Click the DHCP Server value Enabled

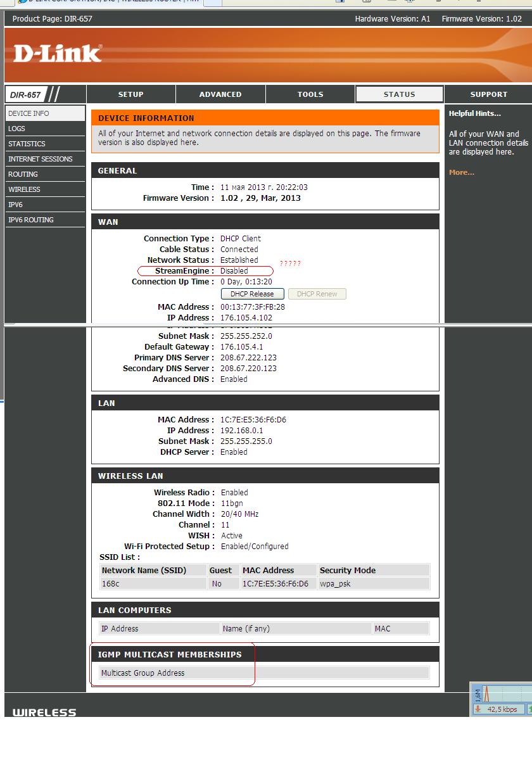click(234, 452)
